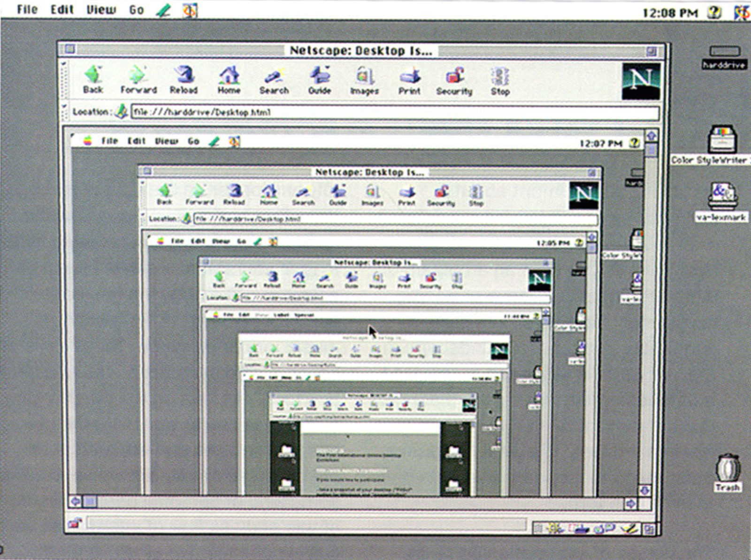Open the Guide toolbar button
The width and height of the screenshot is (751, 560).
pos(320,81)
